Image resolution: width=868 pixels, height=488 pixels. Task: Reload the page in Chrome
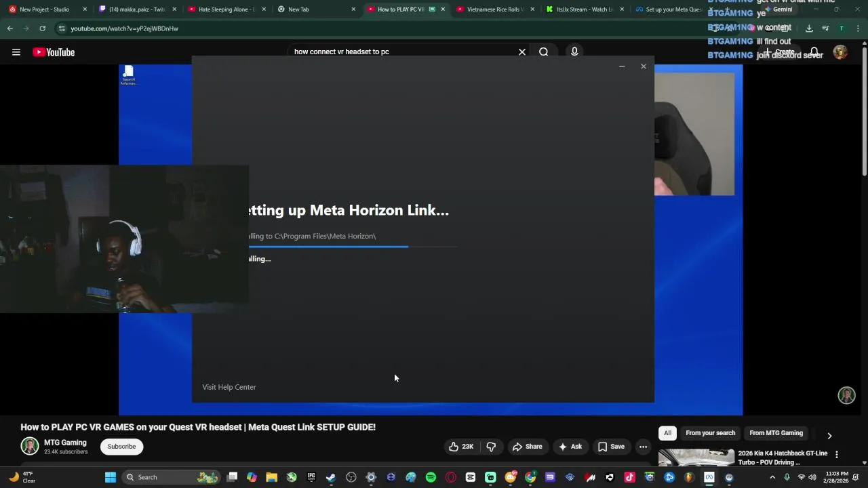(x=42, y=28)
